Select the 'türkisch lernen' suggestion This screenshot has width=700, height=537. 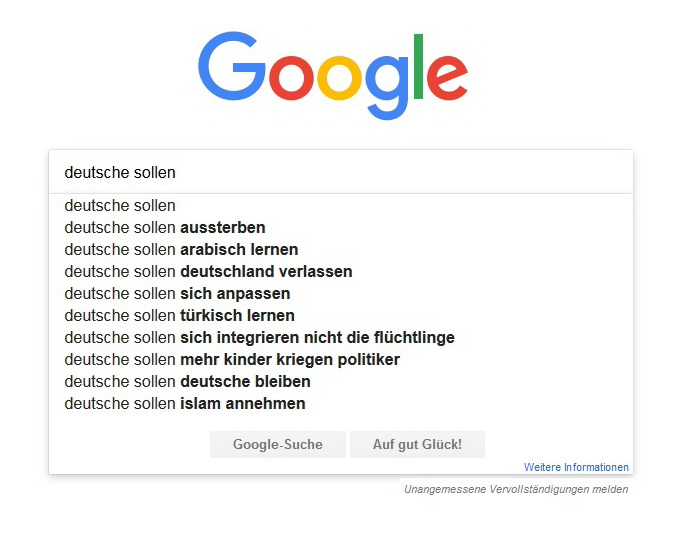[179, 316]
